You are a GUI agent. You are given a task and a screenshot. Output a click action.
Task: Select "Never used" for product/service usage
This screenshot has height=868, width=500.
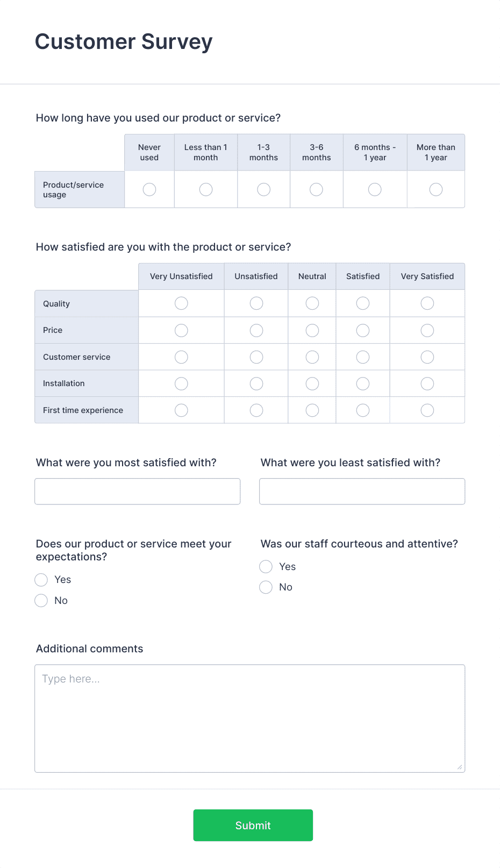point(149,189)
